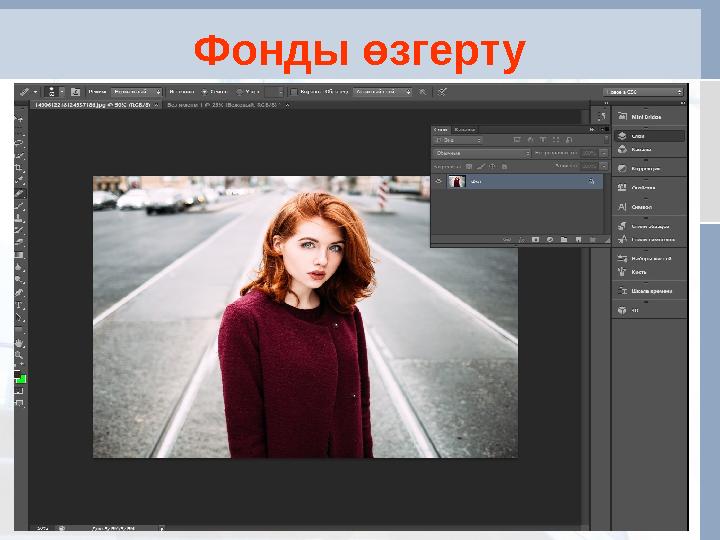Select the Gradient tool
Viewport: 720px width, 540px height.
pyautogui.click(x=19, y=255)
